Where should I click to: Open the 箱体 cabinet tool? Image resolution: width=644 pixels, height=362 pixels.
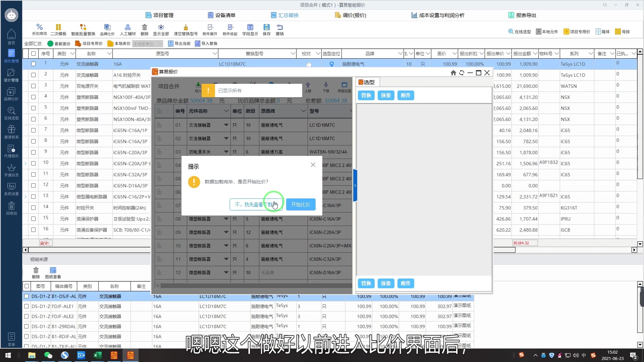coord(602,32)
